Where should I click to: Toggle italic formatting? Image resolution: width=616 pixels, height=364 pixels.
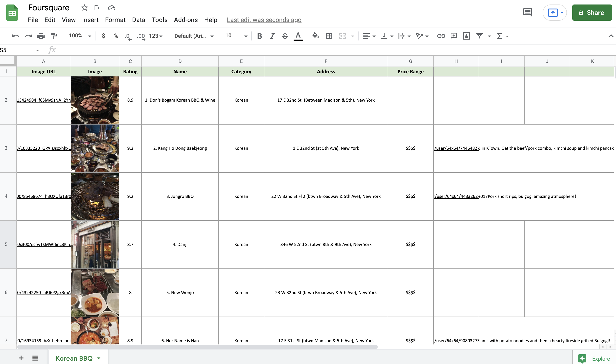[272, 36]
